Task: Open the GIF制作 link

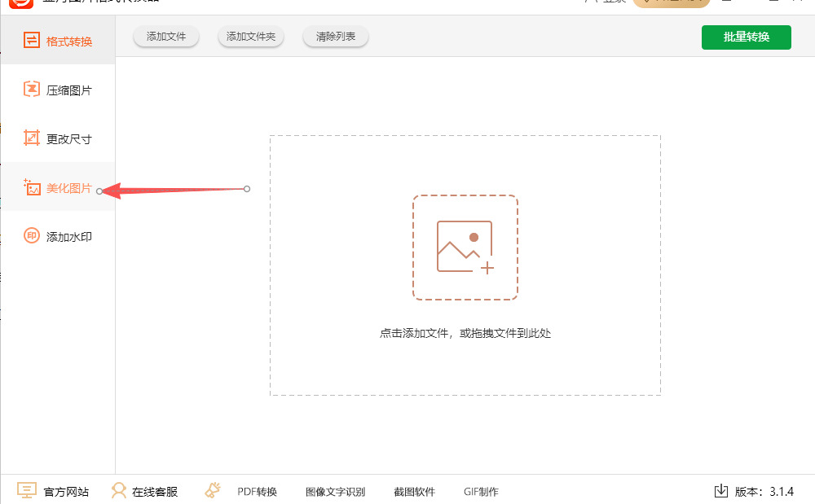Action: point(481,492)
